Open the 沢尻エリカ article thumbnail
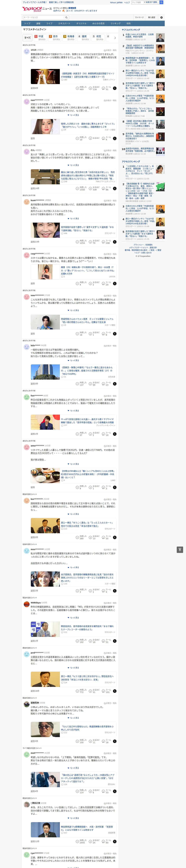Viewport: 186px width, 868px height. click(x=45, y=127)
